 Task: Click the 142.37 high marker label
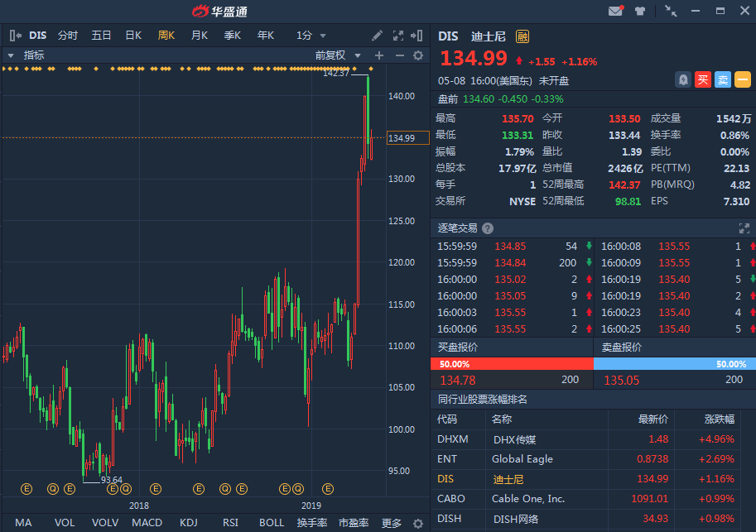(336, 73)
